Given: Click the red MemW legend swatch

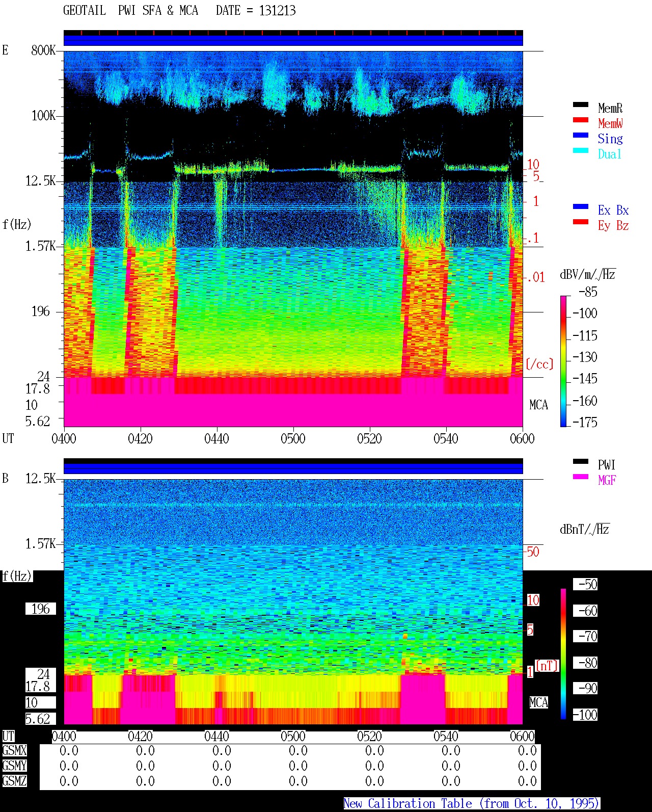Looking at the screenshot, I should [581, 120].
